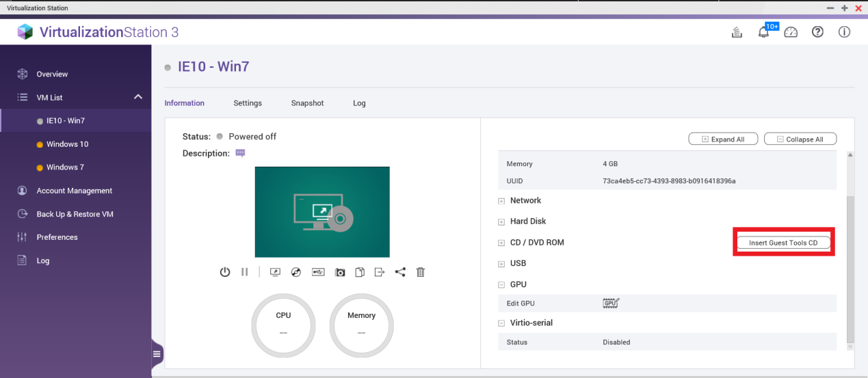Open Log in the sidebar
868x378 pixels.
coord(42,260)
